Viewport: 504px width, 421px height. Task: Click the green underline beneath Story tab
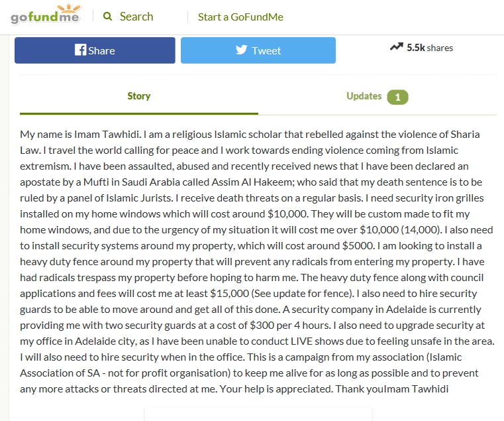pos(139,113)
